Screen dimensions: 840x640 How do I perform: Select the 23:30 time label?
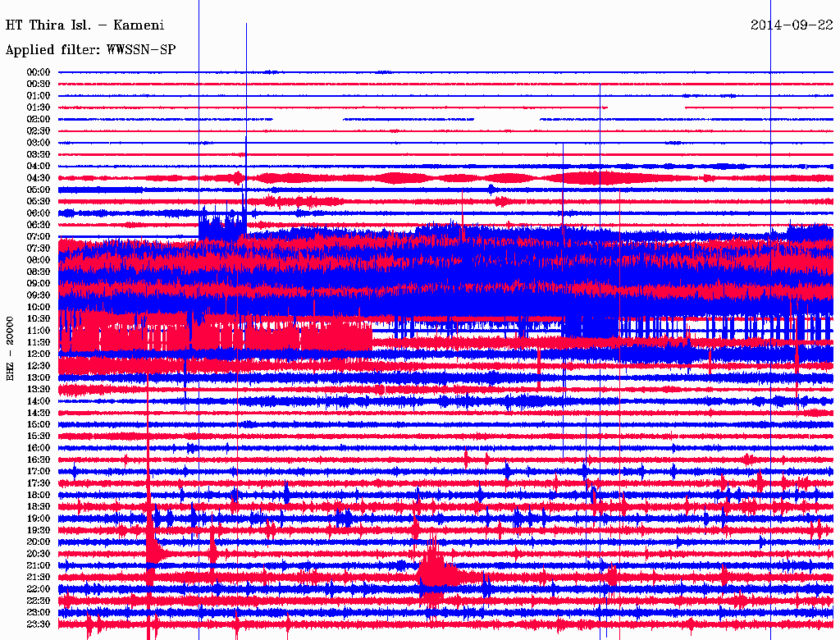pyautogui.click(x=39, y=624)
